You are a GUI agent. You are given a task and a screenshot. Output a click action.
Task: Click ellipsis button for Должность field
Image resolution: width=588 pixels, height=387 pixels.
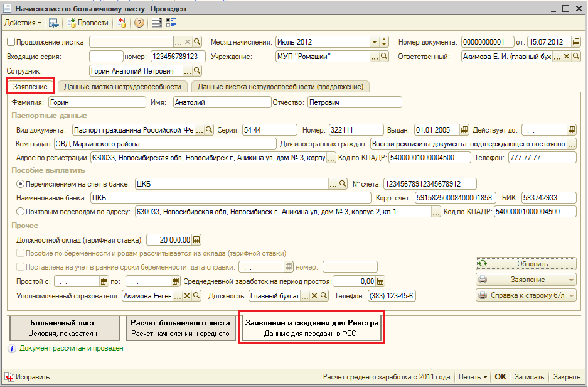305,296
